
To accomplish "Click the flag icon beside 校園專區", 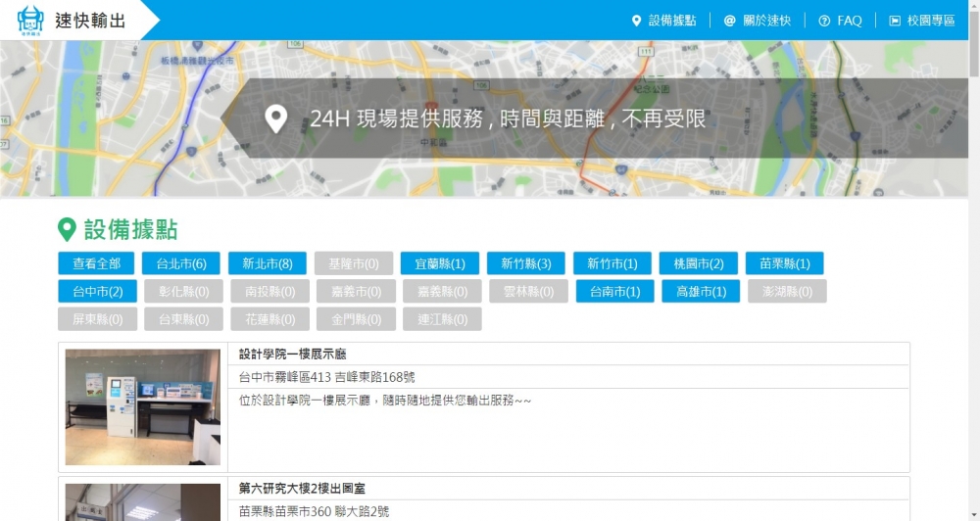I will pos(895,21).
